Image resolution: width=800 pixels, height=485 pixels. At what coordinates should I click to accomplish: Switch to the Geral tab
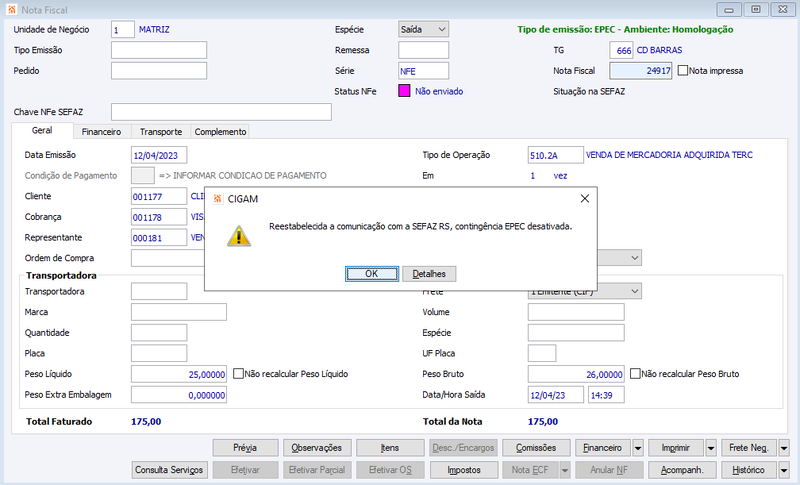point(42,131)
